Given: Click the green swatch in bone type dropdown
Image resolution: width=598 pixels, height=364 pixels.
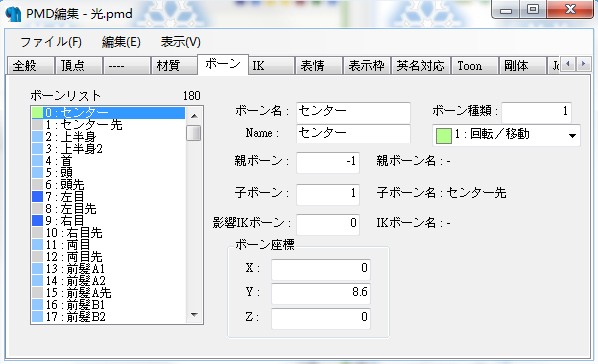Looking at the screenshot, I should tap(444, 136).
